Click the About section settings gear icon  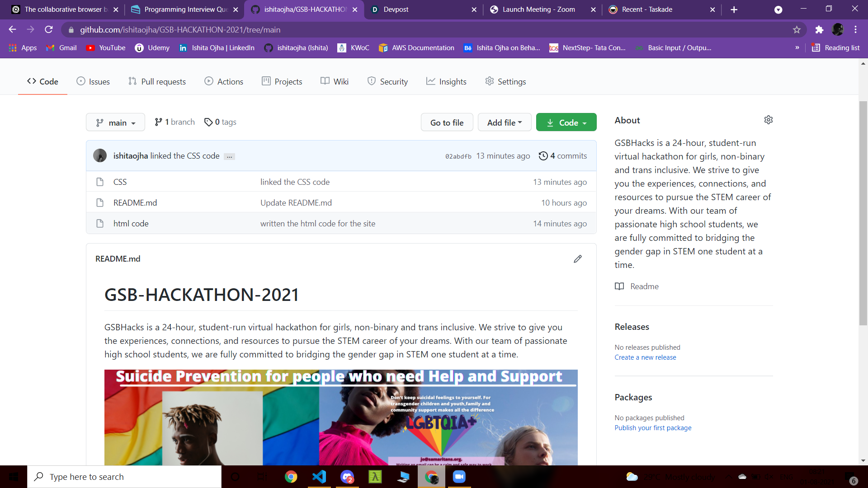pyautogui.click(x=768, y=120)
